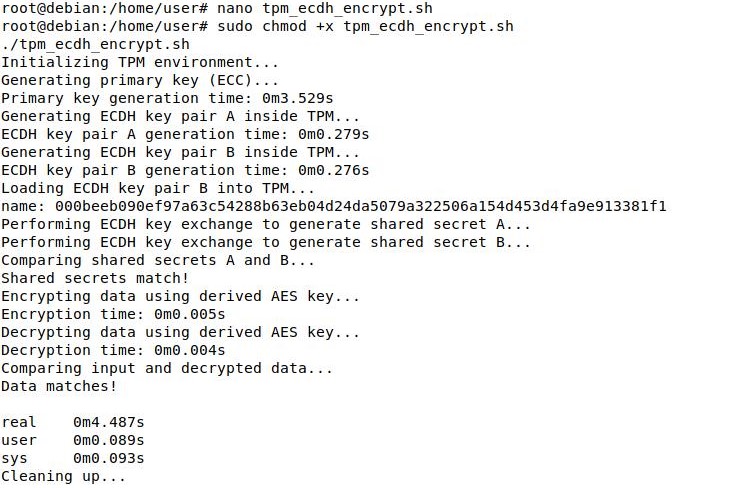731x488 pixels.
Task: Click 'Generating primary key (ECC)...' line
Action: [x=139, y=80]
